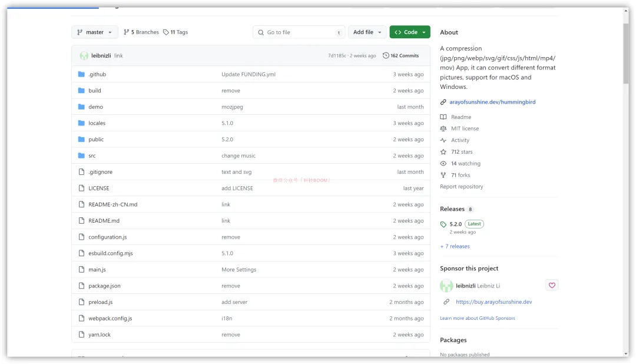Click the pulse icon beside Activity
636x364 pixels.
click(x=443, y=140)
